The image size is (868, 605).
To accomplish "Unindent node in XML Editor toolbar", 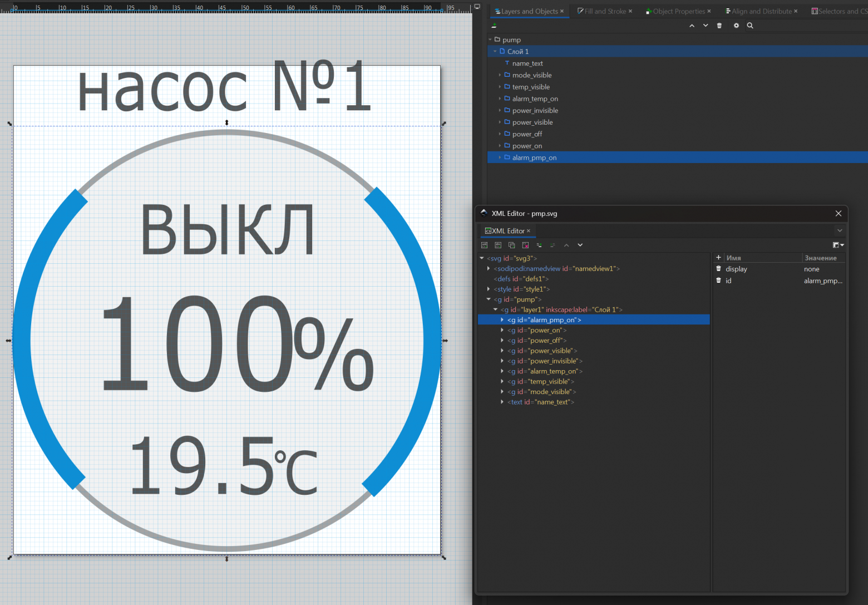I will 539,245.
